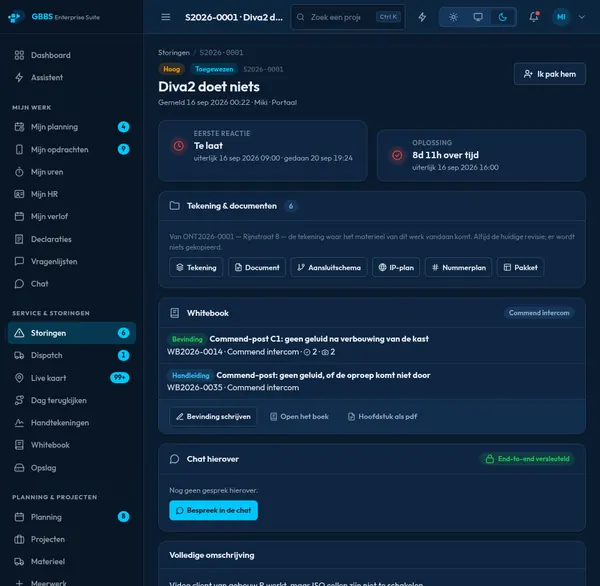This screenshot has width=600, height=586.
Task: Click the Eerste reactie clock icon
Action: [179, 146]
